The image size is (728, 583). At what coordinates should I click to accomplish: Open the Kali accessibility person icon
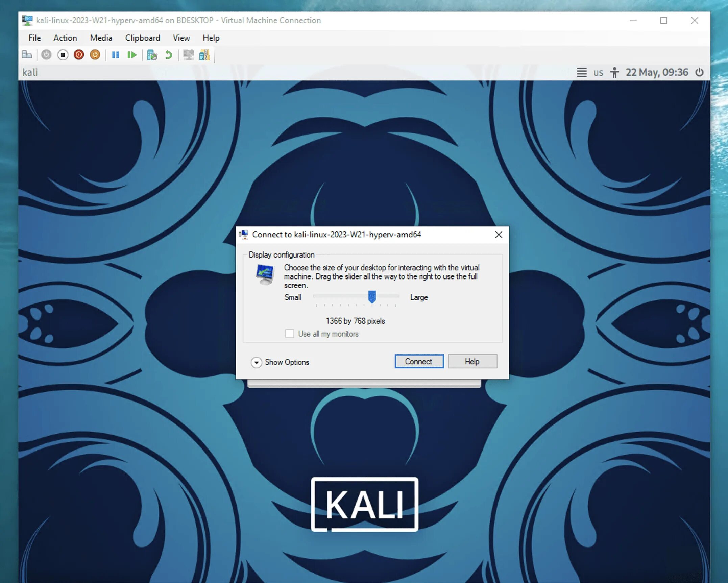[614, 72]
